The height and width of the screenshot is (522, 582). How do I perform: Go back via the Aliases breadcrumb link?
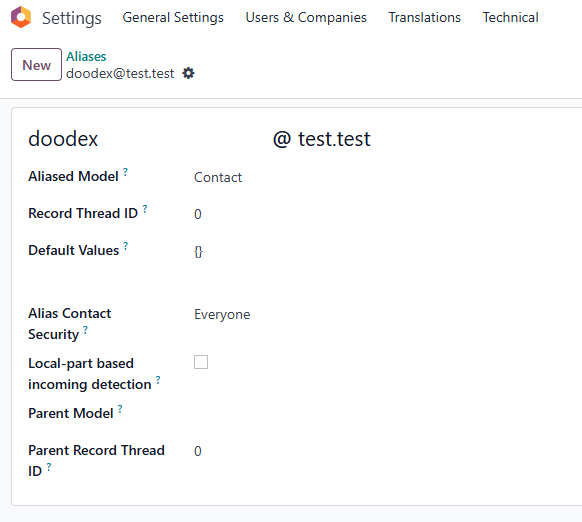click(86, 56)
